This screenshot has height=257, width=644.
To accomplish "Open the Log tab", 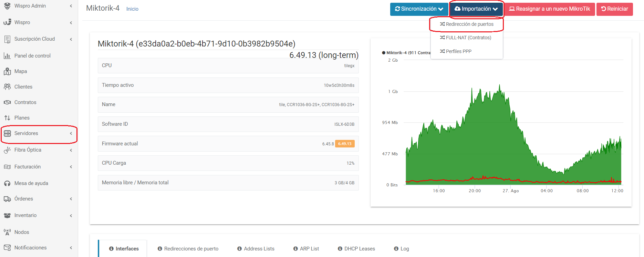I will [x=402, y=249].
